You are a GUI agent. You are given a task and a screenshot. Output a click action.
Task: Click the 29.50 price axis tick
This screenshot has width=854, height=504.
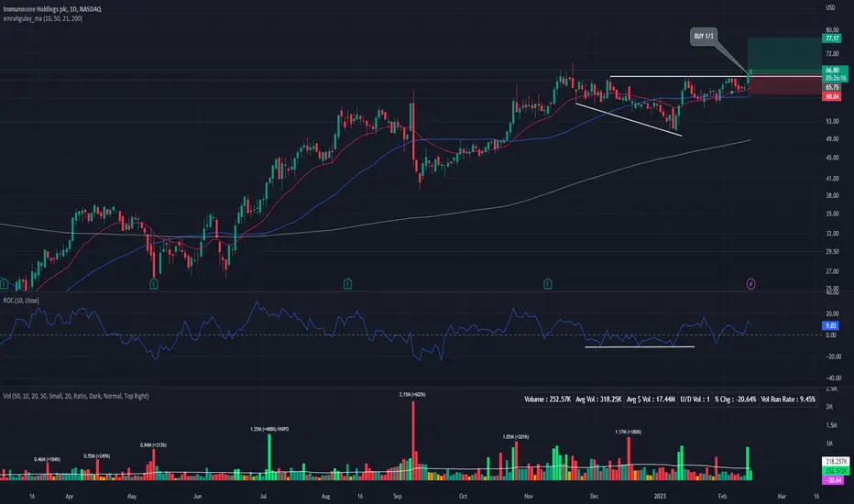coord(832,252)
